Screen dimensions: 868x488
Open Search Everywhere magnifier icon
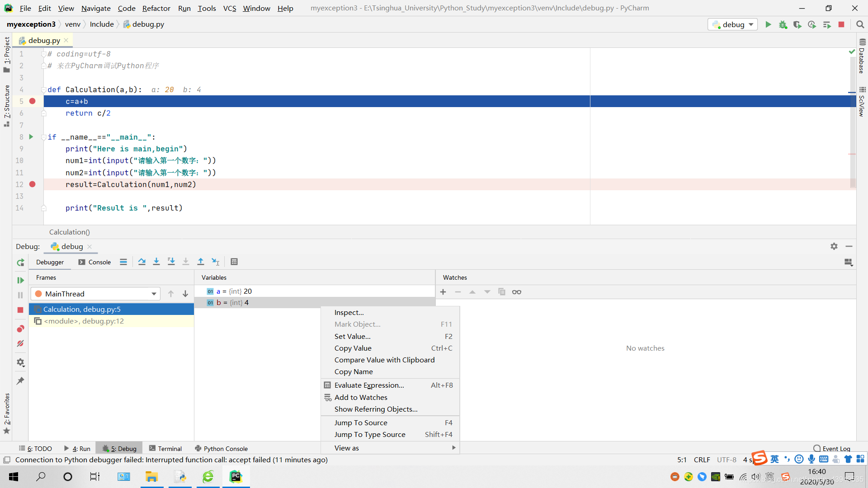[860, 24]
